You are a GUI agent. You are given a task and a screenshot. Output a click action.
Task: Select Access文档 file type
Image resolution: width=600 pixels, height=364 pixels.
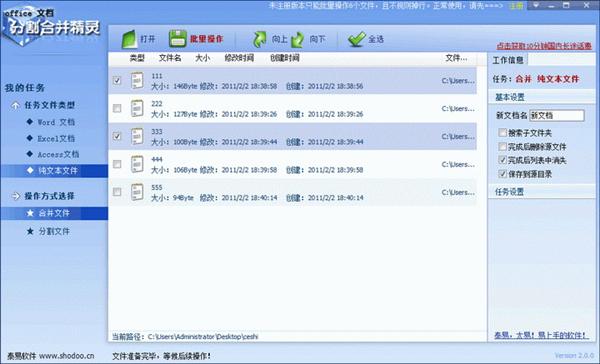click(x=58, y=154)
